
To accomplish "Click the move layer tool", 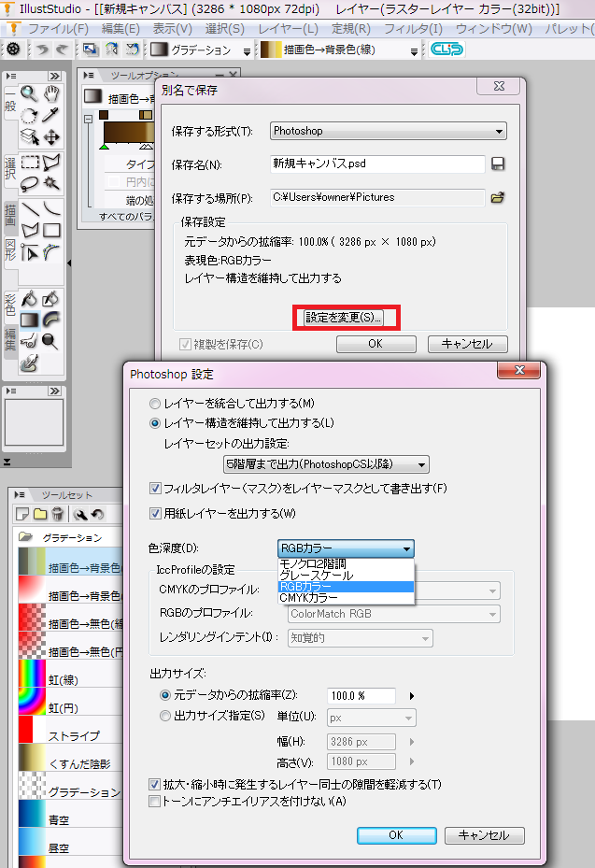I will (52, 137).
